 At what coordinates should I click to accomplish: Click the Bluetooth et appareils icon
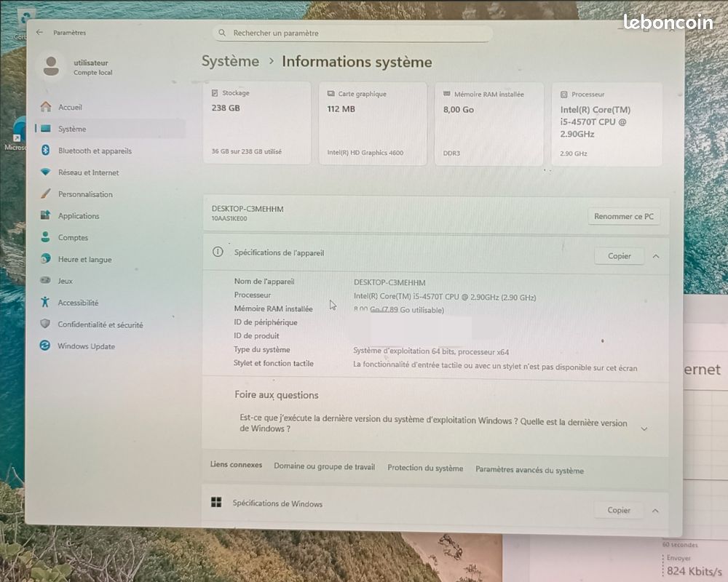(x=45, y=150)
